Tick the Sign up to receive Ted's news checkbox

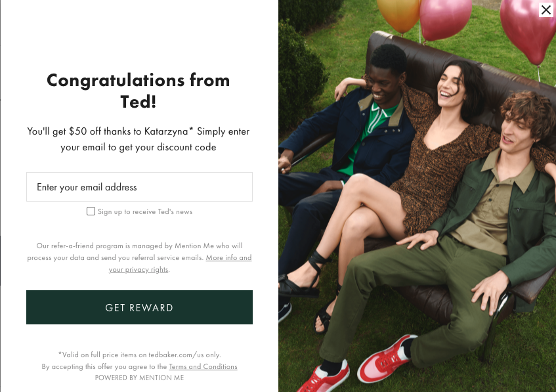click(x=91, y=211)
